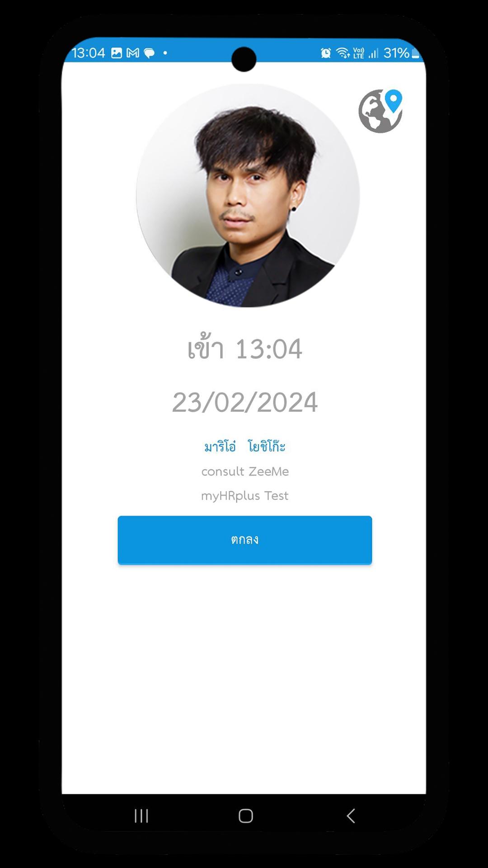488x868 pixels.
Task: Tap the VoLTE status indicator
Action: [x=359, y=53]
